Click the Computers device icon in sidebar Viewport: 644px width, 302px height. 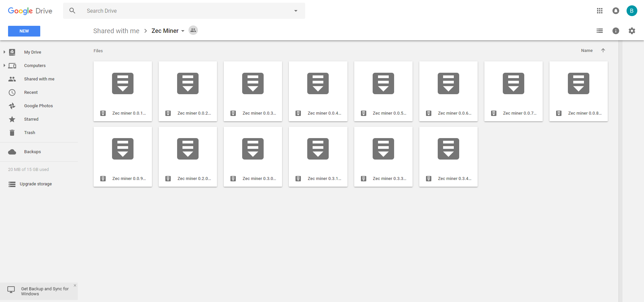point(12,66)
